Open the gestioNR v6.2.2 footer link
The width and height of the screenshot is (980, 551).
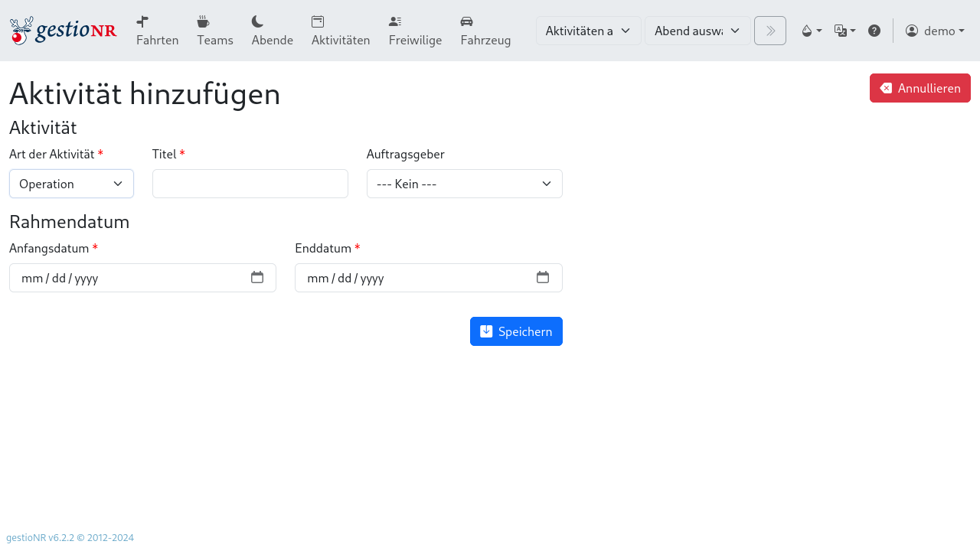pos(69,537)
